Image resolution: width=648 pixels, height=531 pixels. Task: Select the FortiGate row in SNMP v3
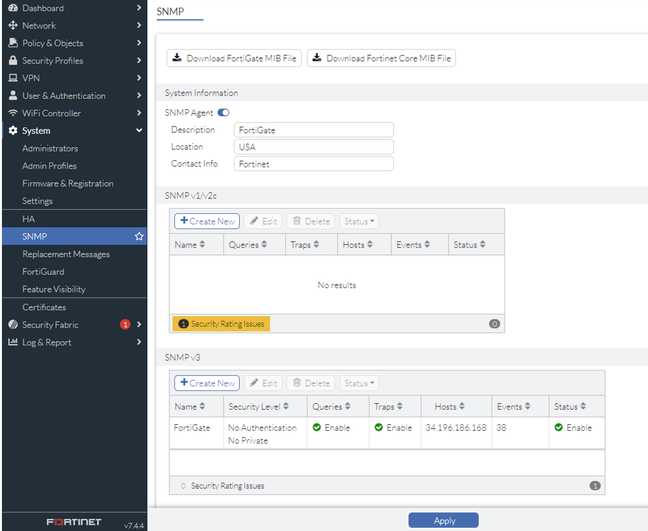(387, 433)
